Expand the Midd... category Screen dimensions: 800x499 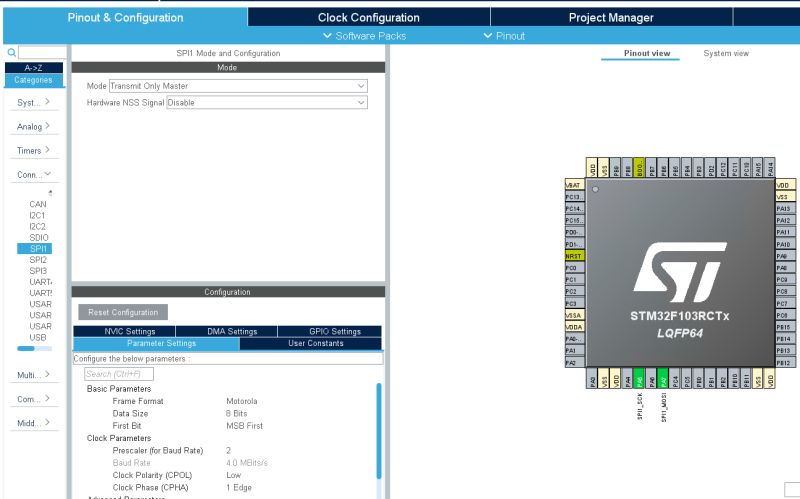[x=34, y=423]
